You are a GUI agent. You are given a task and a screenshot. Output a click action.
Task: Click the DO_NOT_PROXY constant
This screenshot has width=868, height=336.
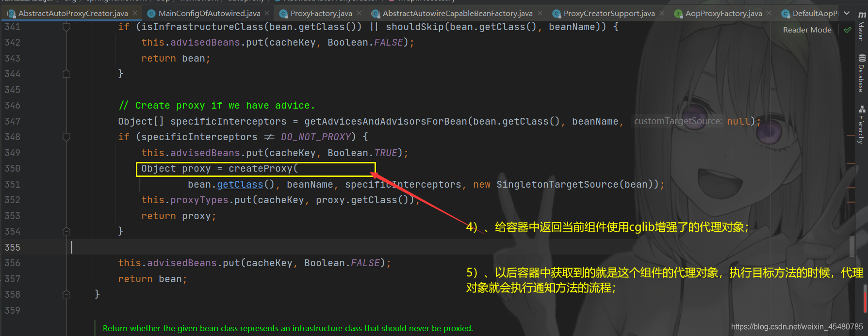(316, 137)
